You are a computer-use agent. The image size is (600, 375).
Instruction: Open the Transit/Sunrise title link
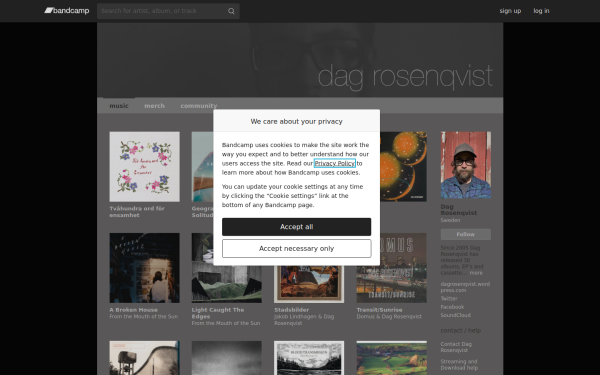tap(380, 310)
